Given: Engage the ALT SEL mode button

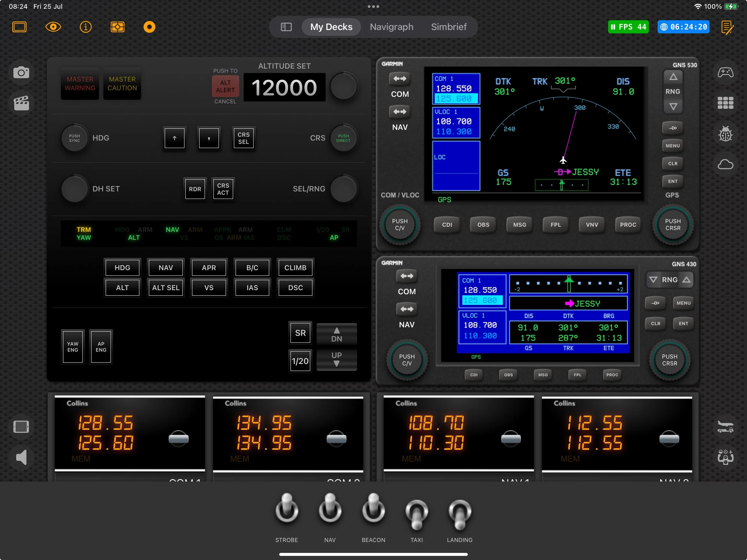Looking at the screenshot, I should tap(166, 288).
